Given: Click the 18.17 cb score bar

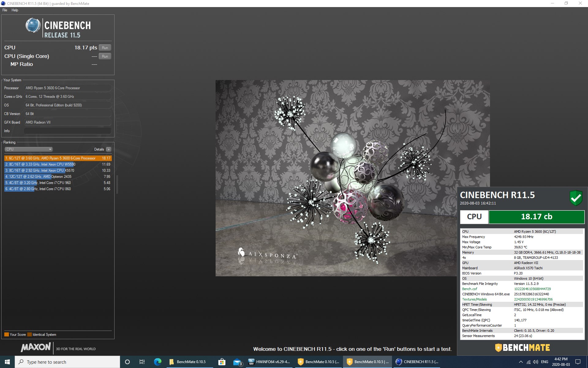Looking at the screenshot, I should (x=537, y=217).
